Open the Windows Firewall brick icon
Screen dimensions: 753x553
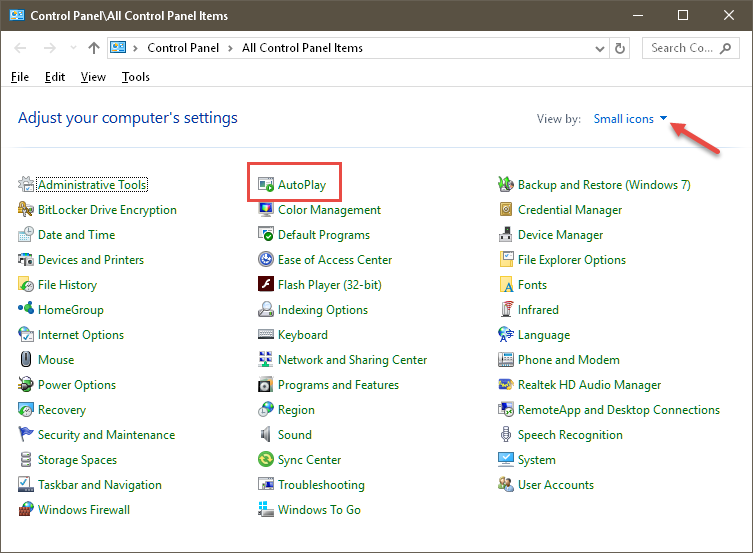(26, 509)
